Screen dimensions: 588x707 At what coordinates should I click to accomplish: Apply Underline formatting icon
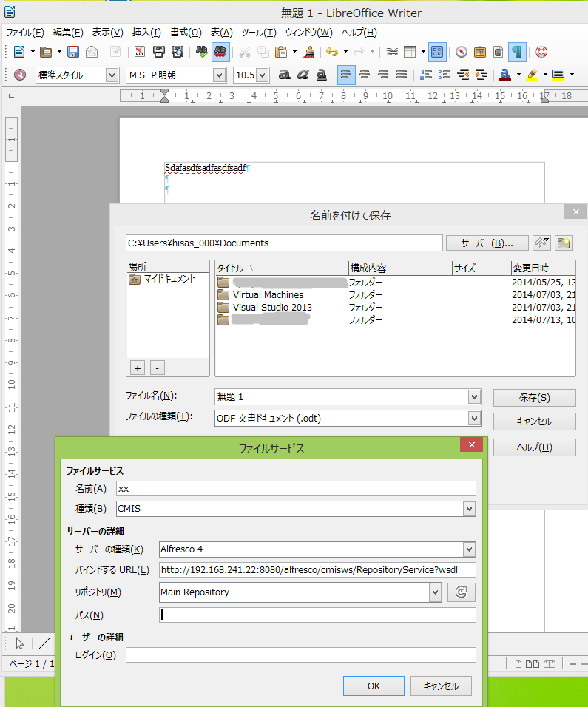coord(321,75)
